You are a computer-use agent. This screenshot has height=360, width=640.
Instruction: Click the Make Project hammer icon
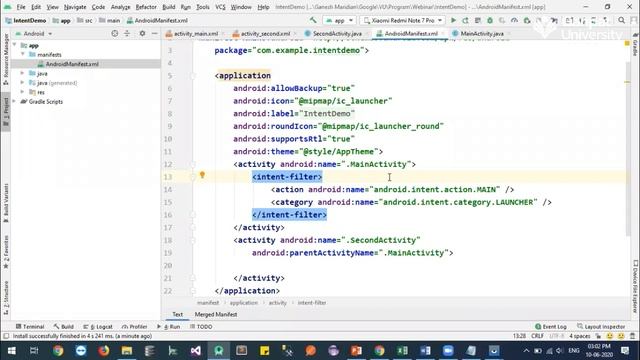313,20
